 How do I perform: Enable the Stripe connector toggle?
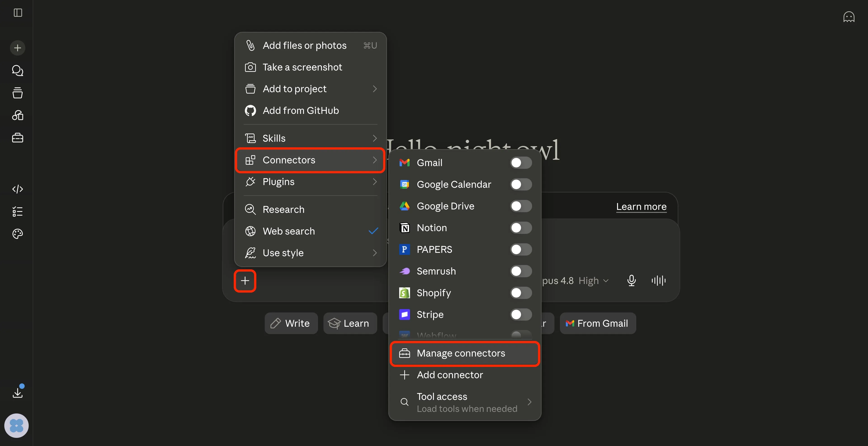[521, 314]
